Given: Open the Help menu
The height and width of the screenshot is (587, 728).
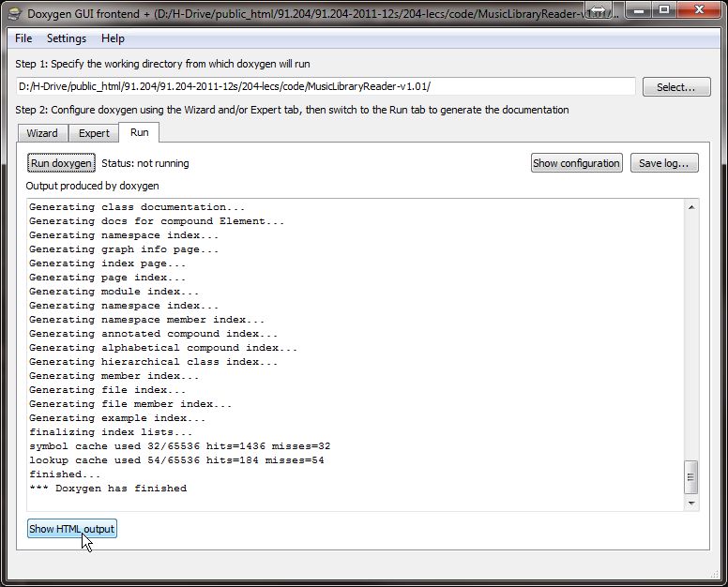Looking at the screenshot, I should 113,38.
